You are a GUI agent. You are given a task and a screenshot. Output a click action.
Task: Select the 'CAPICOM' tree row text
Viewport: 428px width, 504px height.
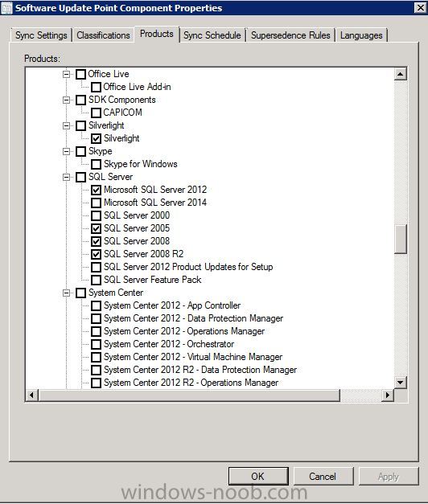[x=122, y=113]
